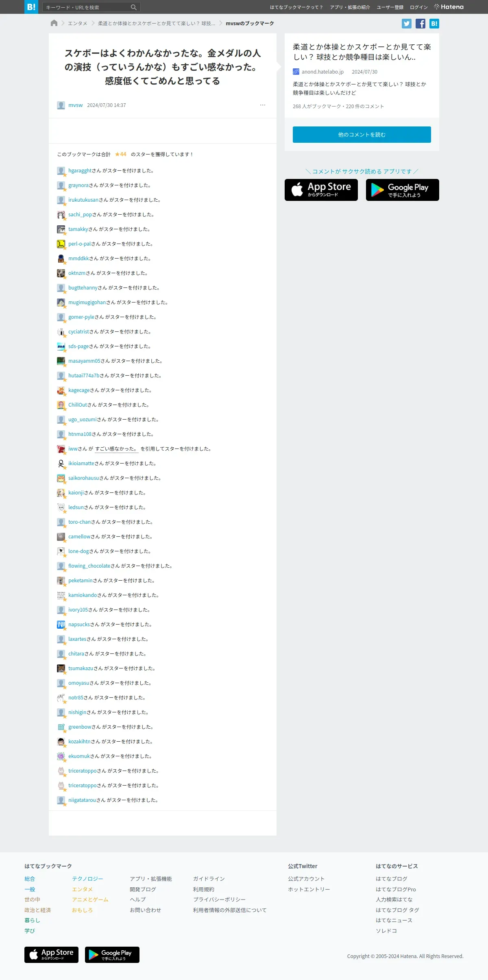
Task: Share on Twitter via bird icon
Action: pyautogui.click(x=407, y=24)
